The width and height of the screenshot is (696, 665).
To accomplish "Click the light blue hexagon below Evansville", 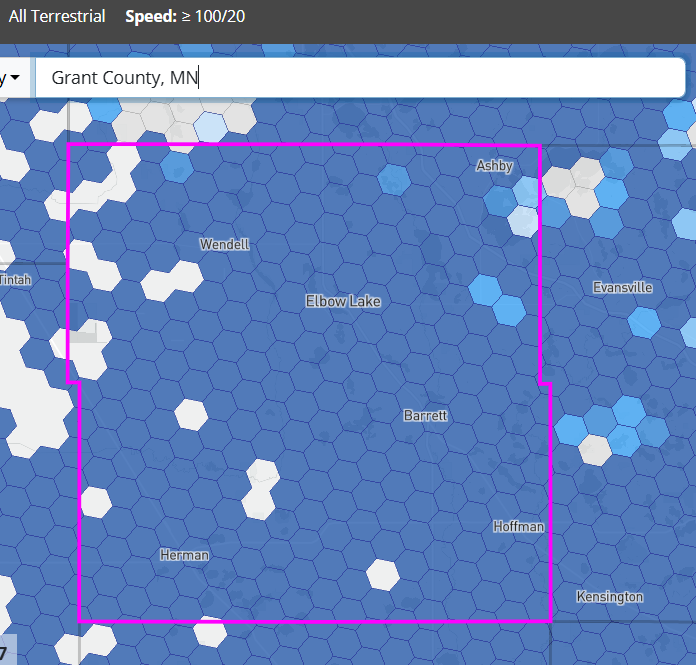I will tap(643, 322).
